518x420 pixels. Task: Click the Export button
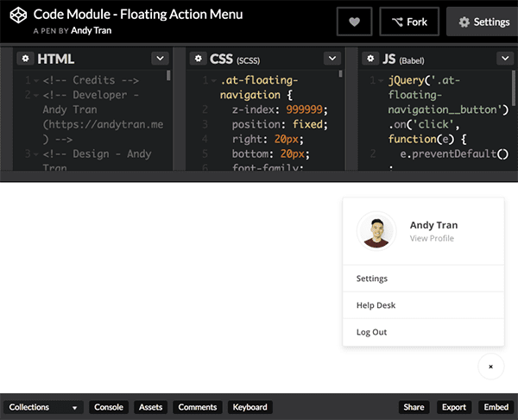454,407
